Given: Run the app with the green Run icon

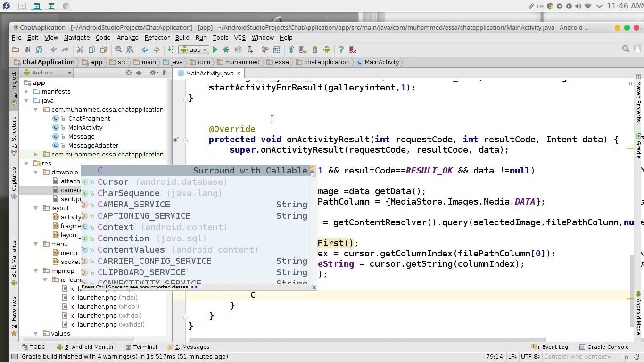Looking at the screenshot, I should pos(215,49).
